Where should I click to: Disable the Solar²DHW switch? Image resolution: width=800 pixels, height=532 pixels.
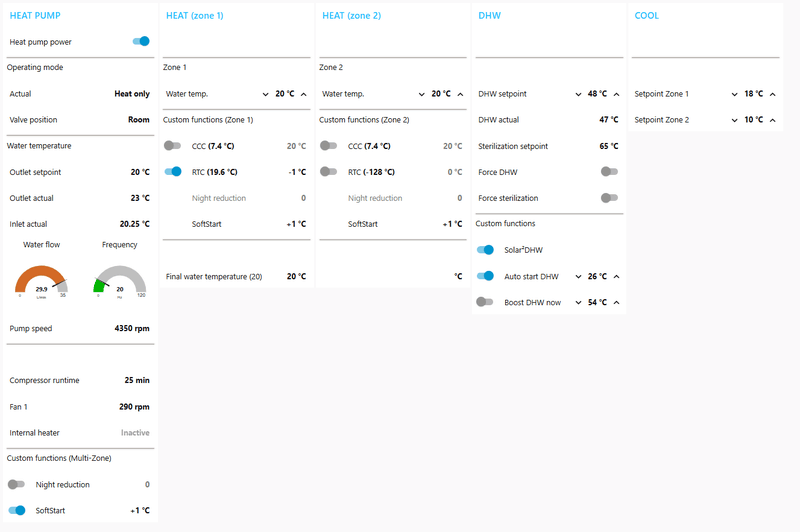[x=485, y=250]
